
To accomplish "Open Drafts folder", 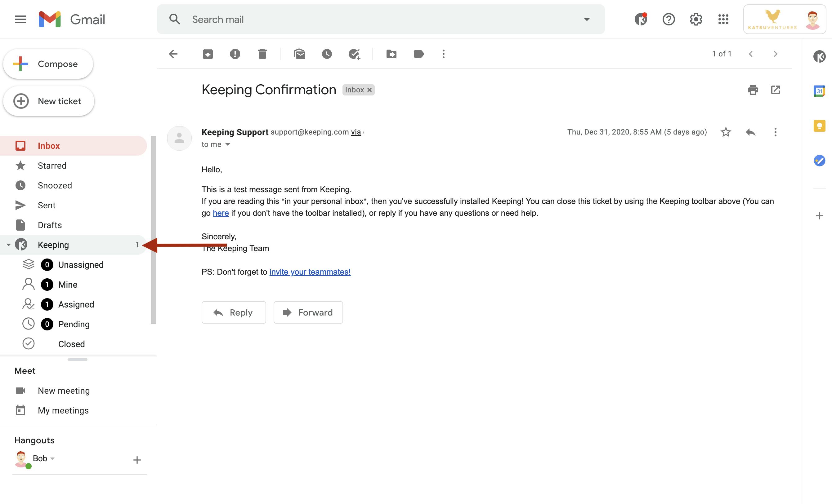I will coord(73,225).
